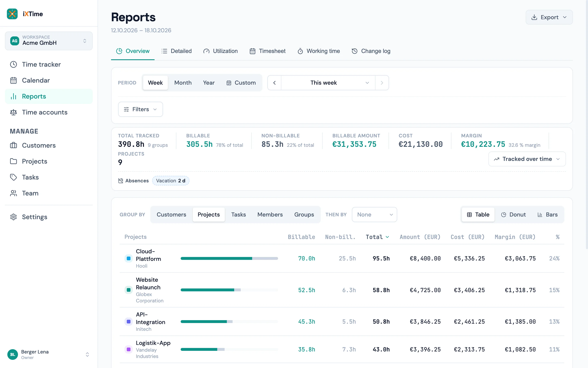Open Team people icon
The image size is (588, 368).
[13, 193]
